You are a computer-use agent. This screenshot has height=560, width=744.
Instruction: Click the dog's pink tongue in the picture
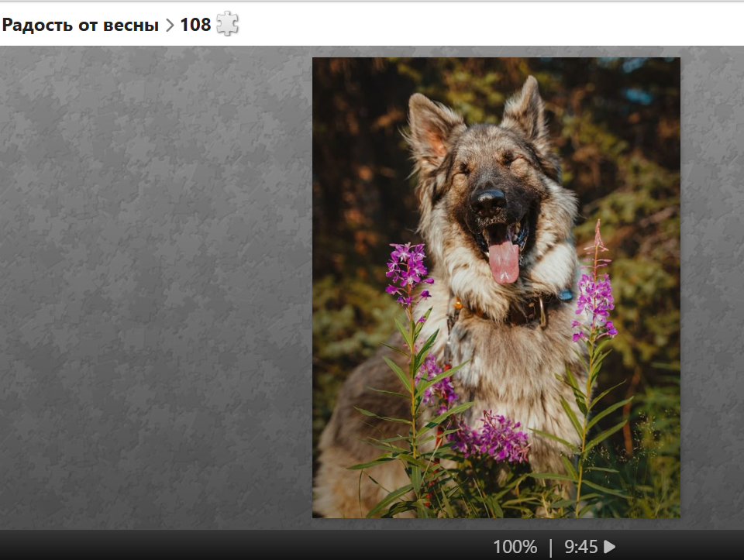[x=504, y=261]
